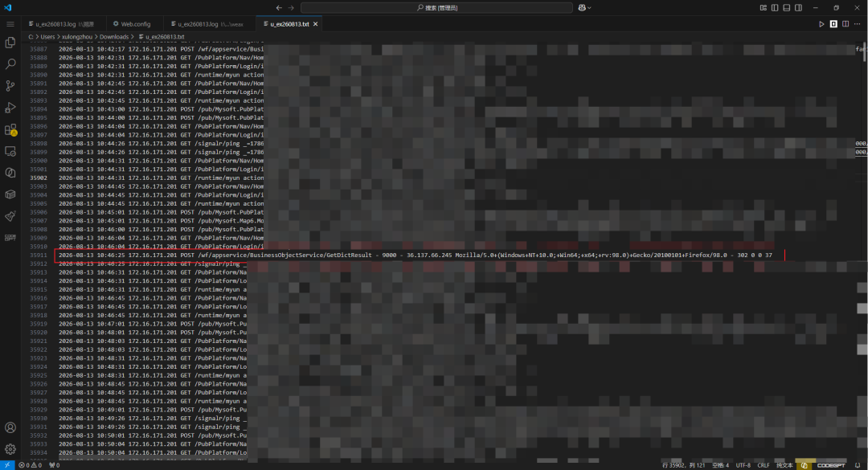Click the command center search box
The width and height of the screenshot is (868, 470).
436,8
